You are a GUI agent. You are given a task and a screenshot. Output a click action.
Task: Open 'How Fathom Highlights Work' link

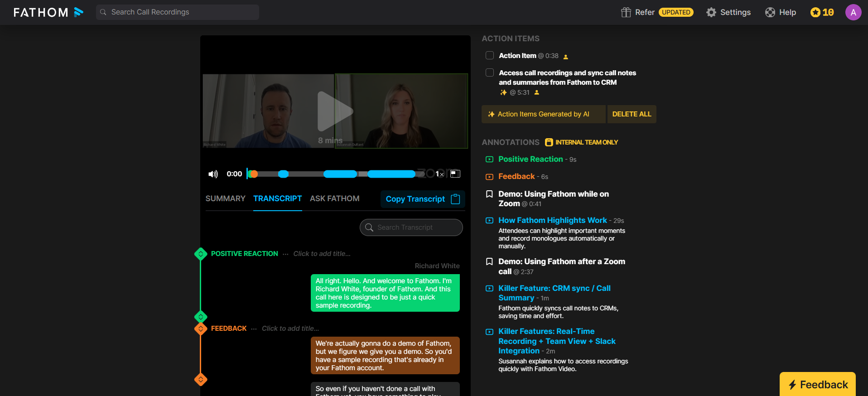pos(553,220)
